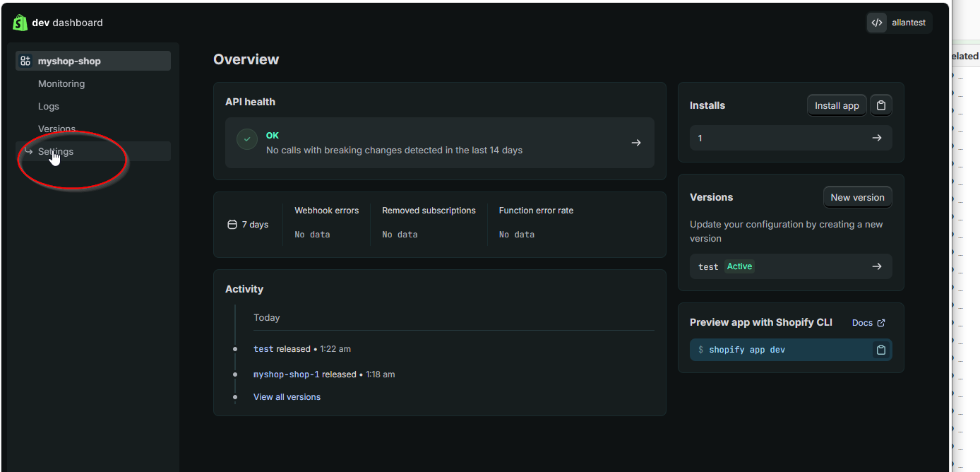980x472 pixels.
Task: Open the Shopify CLI Docs link
Action: tap(868, 322)
